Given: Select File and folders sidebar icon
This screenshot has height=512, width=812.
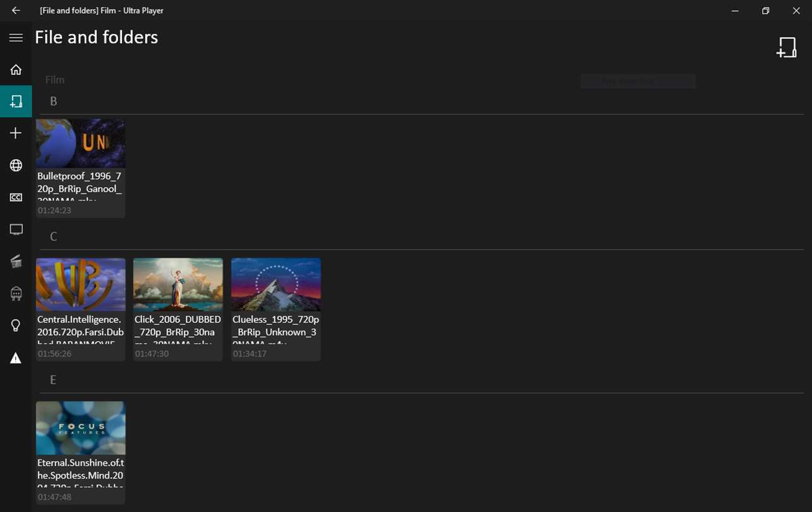Looking at the screenshot, I should click(x=16, y=101).
